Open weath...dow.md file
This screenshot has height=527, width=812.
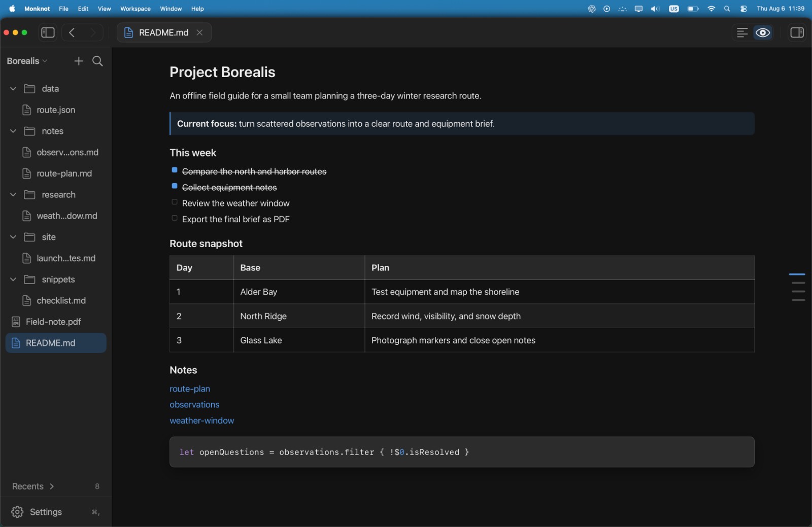point(56,216)
